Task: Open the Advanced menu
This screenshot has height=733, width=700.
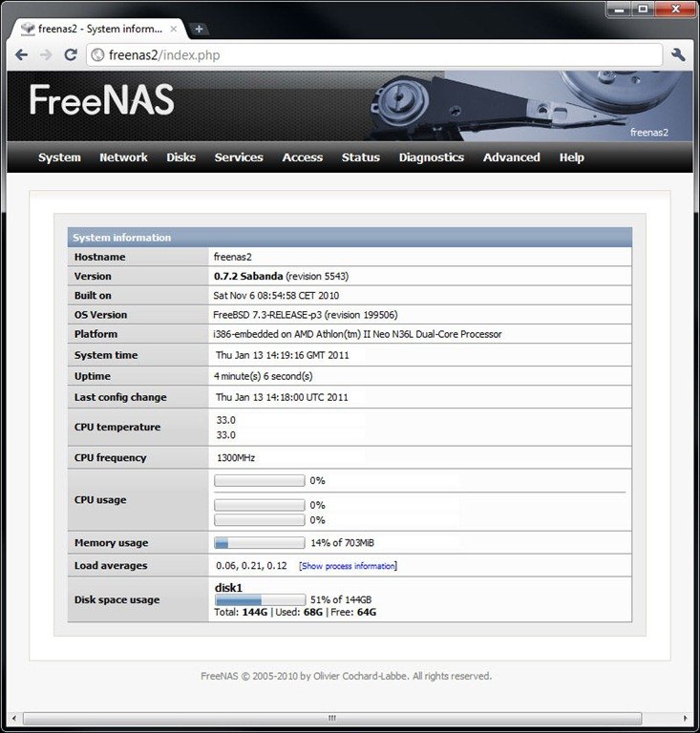Action: coord(511,157)
